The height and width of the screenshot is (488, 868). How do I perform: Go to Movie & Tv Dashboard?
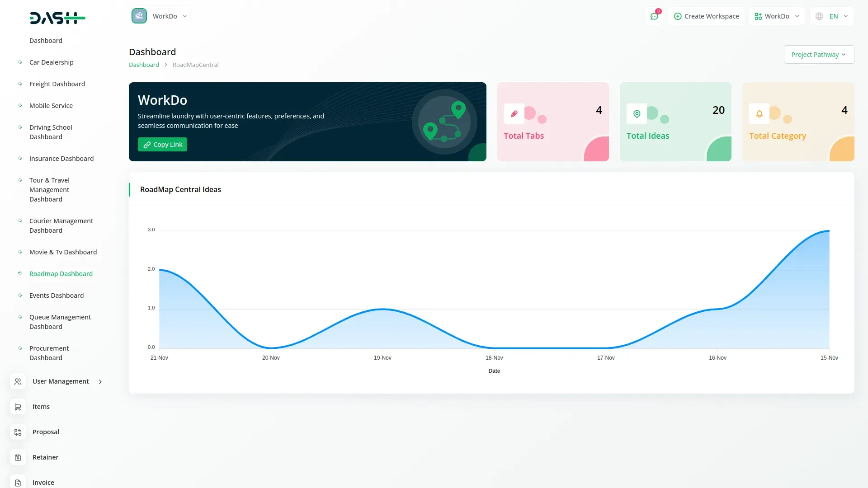(63, 252)
